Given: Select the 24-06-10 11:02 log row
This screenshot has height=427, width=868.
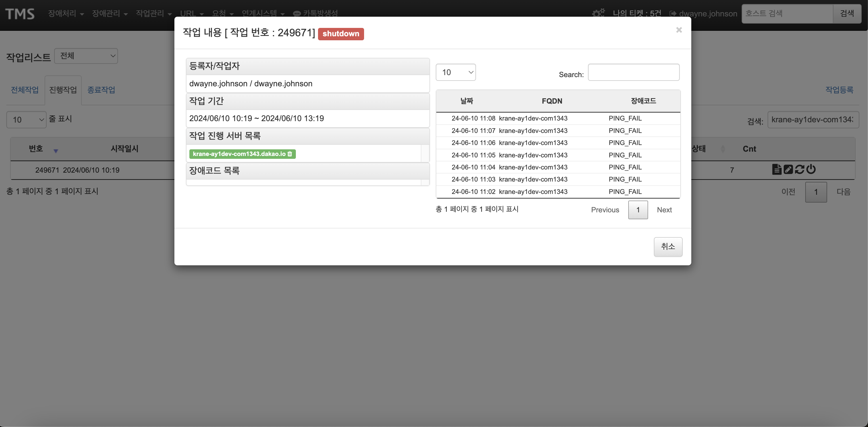Looking at the screenshot, I should (558, 192).
